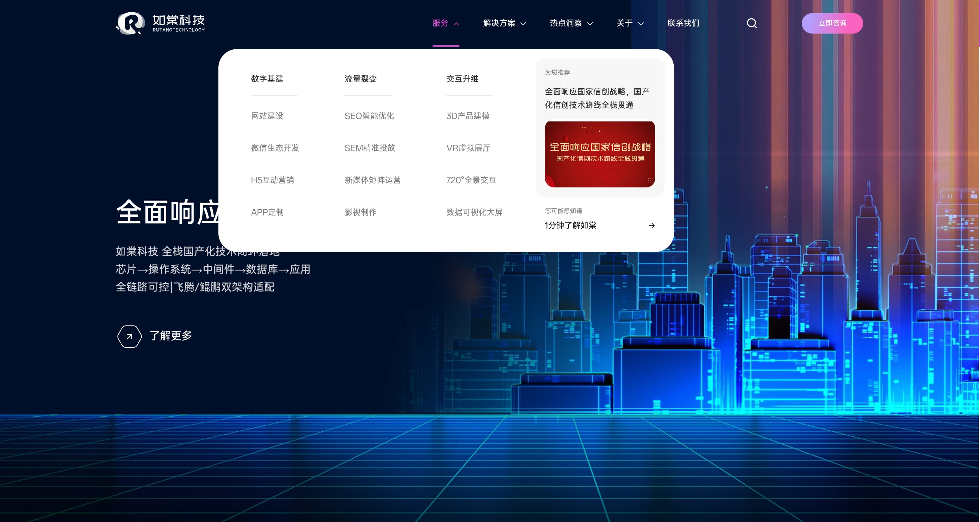Image resolution: width=980 pixels, height=522 pixels.
Task: Click the circular arrow icon next to 了解更多
Action: 129,336
